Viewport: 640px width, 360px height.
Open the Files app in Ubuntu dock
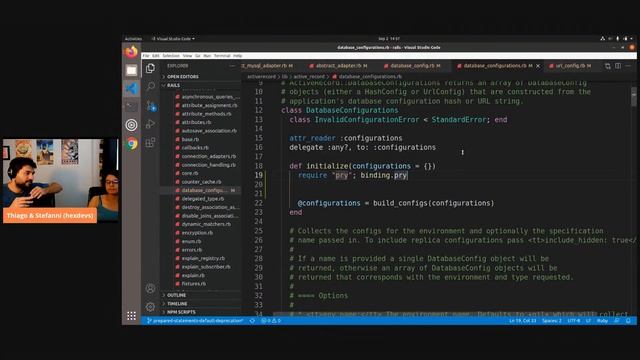coord(131,70)
